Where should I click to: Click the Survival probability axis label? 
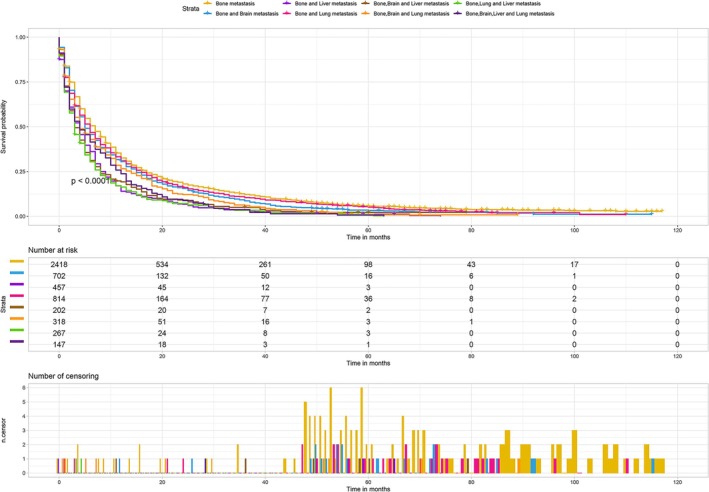4,127
